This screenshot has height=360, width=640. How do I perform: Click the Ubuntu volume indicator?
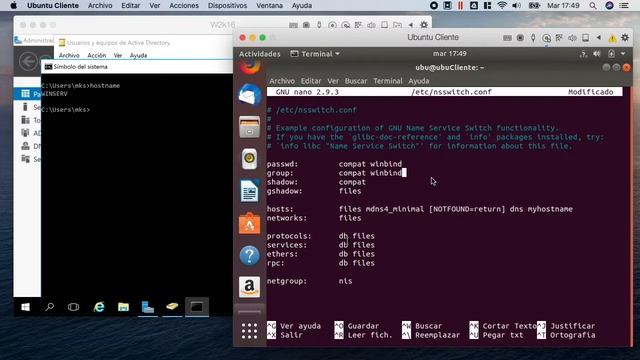pyautogui.click(x=597, y=53)
